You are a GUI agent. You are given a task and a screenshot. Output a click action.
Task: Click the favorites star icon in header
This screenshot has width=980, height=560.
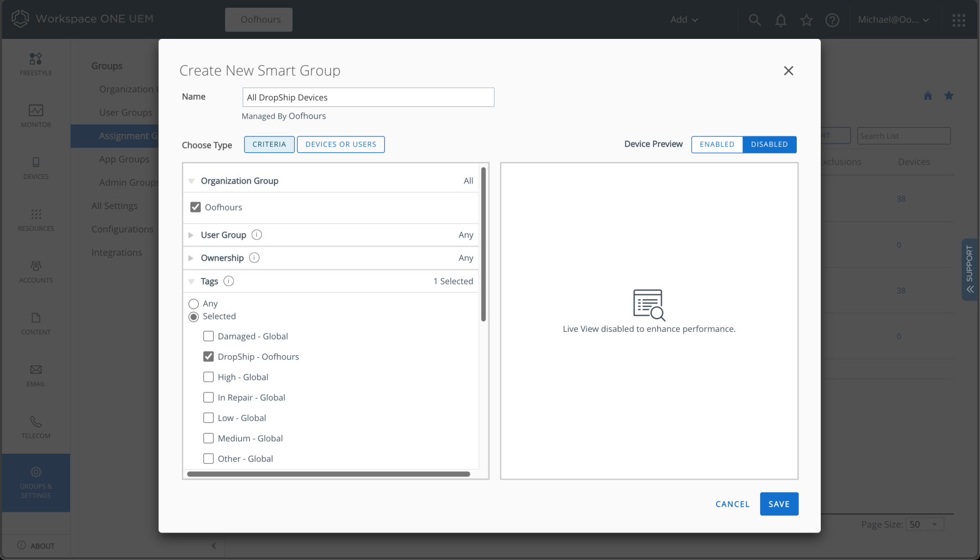(806, 20)
